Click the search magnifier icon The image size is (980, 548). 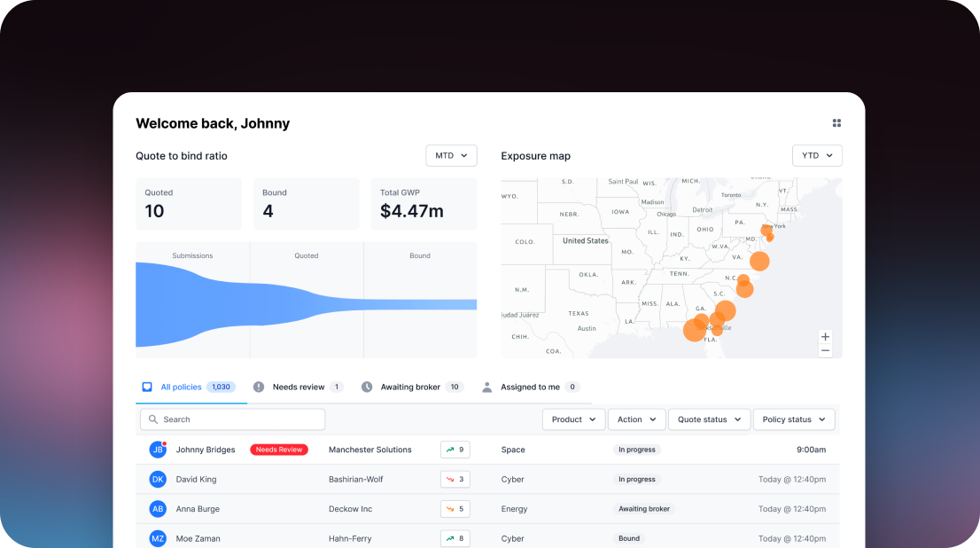click(x=153, y=419)
